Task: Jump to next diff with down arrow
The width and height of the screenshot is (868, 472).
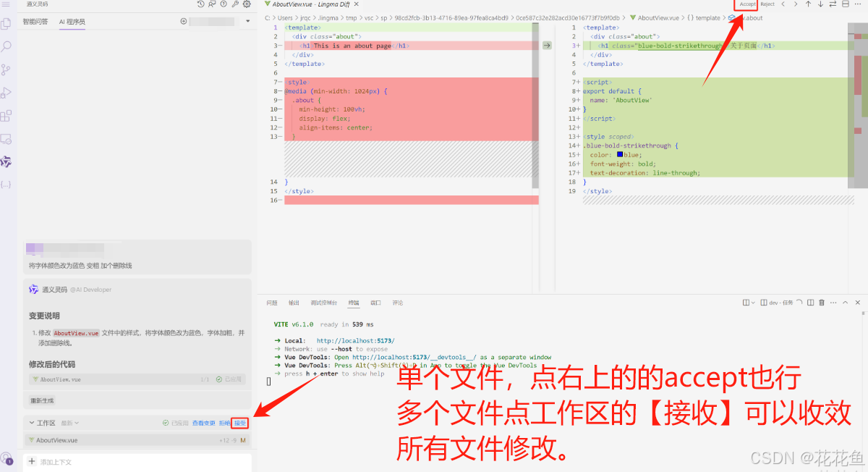Action: pos(820,4)
